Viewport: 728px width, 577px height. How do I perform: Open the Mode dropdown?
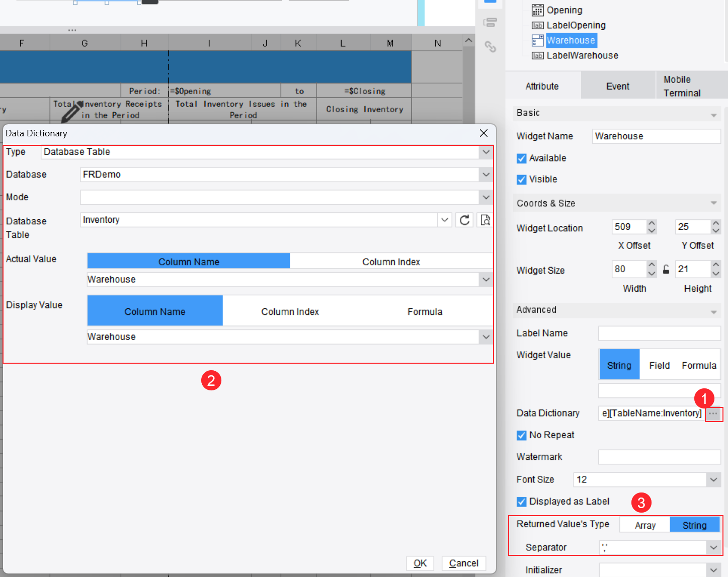click(486, 197)
